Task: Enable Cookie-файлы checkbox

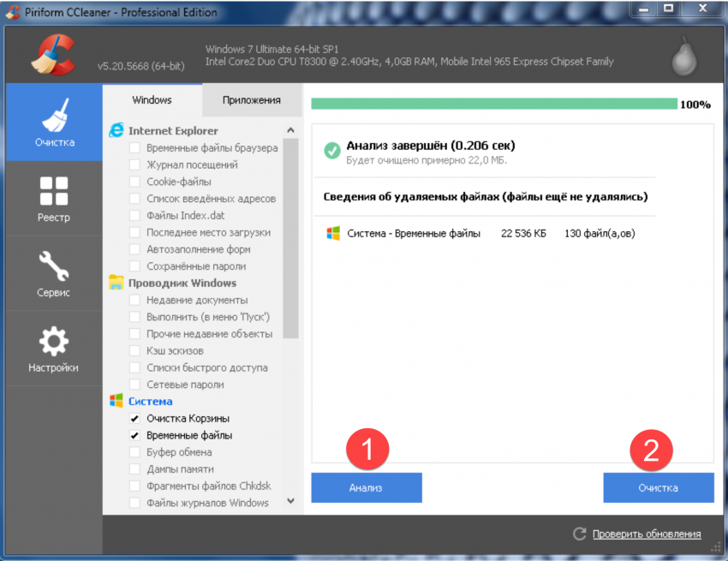Action: click(x=134, y=182)
